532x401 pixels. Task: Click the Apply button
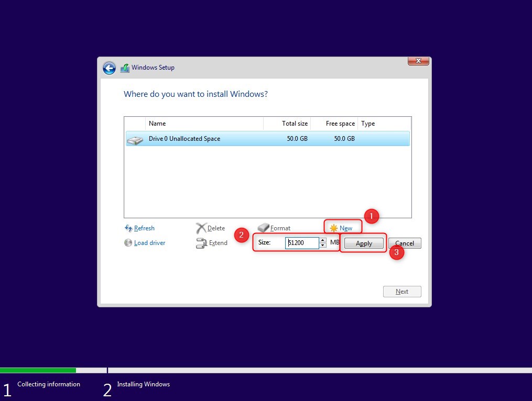pos(364,243)
